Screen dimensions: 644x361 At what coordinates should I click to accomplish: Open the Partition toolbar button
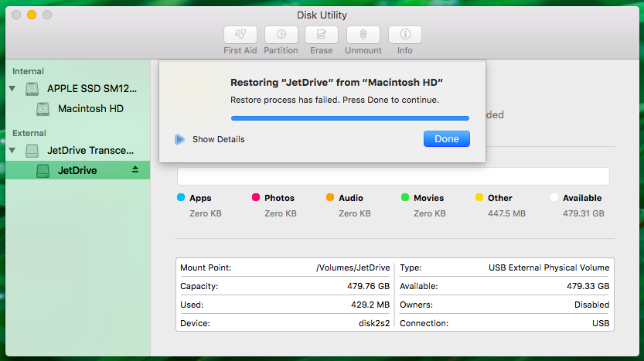click(281, 35)
